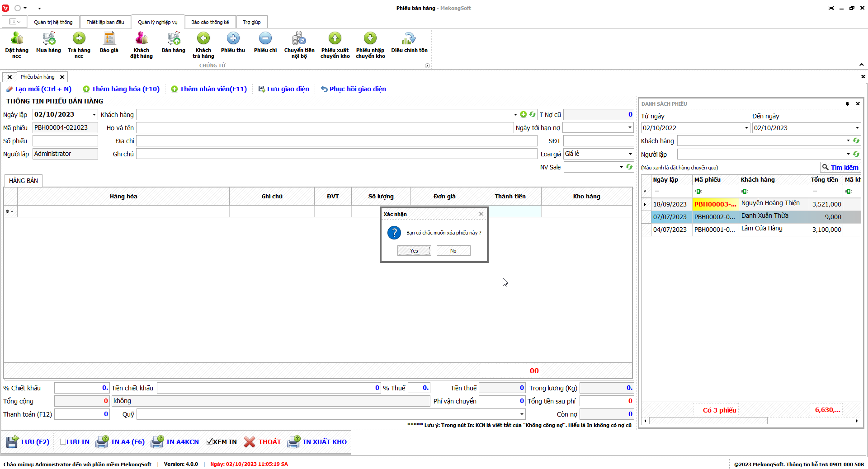
Task: Expand the Quỹ dropdown list
Action: click(x=522, y=414)
